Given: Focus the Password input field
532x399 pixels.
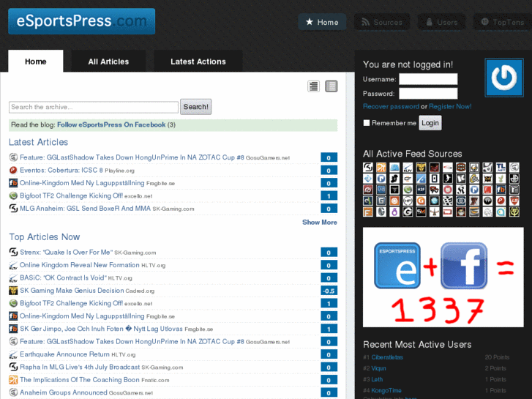Looking at the screenshot, I should 428,94.
